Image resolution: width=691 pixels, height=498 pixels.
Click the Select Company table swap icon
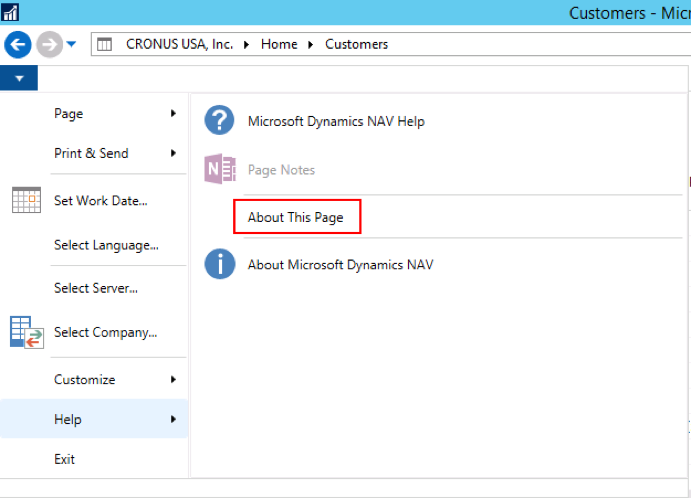[26, 332]
